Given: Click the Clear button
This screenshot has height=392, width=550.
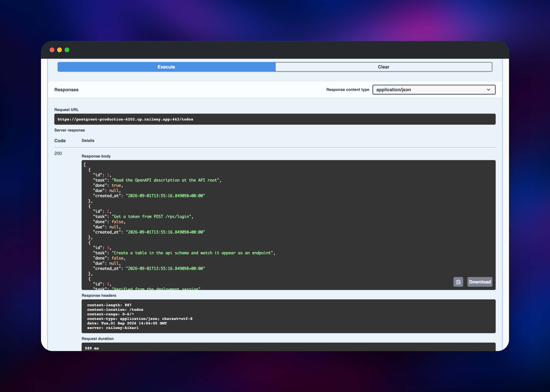Looking at the screenshot, I should pos(383,67).
